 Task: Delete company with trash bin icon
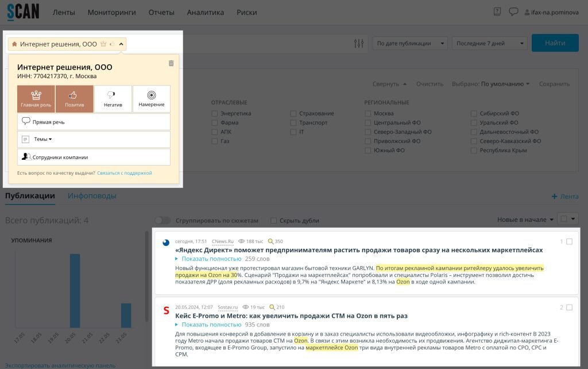coord(171,63)
